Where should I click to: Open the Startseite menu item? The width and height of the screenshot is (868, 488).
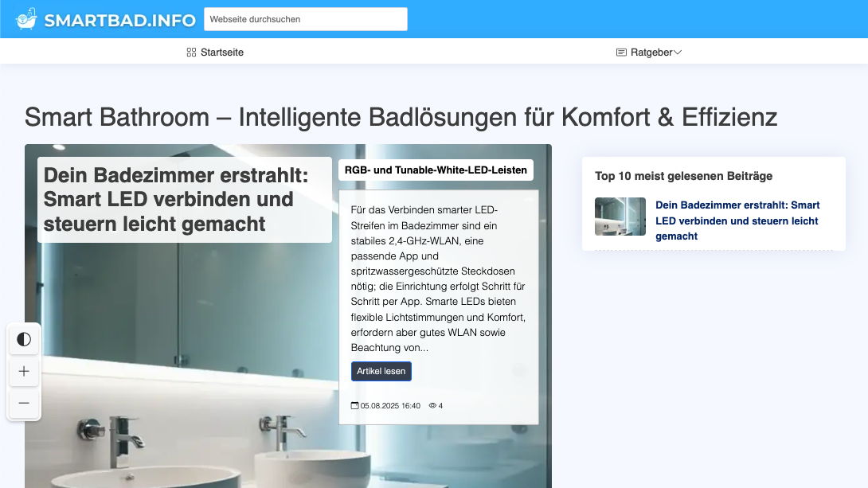[215, 52]
